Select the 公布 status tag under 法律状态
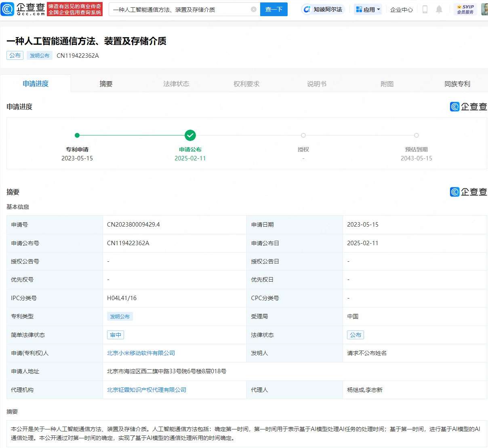This screenshot has width=488, height=448. pos(355,334)
